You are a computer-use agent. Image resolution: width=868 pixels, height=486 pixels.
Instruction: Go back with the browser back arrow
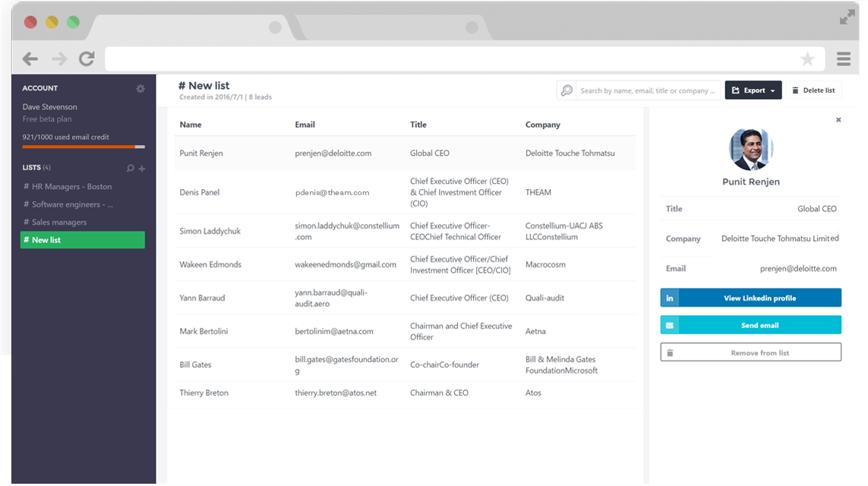click(x=30, y=58)
